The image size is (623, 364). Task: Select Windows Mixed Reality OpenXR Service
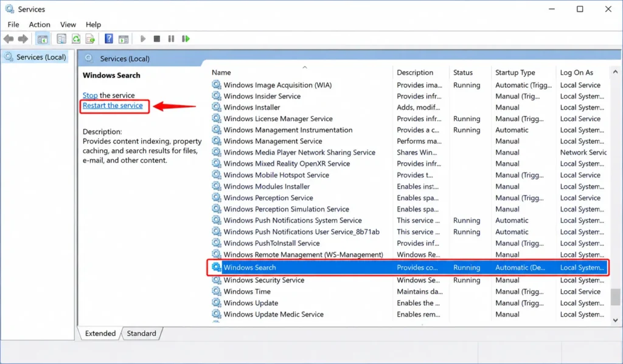287,163
